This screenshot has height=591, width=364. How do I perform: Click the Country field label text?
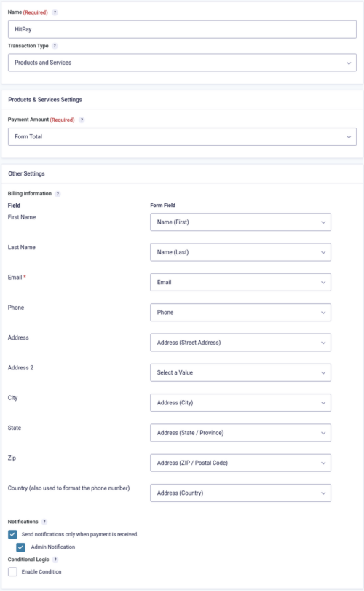tap(69, 488)
